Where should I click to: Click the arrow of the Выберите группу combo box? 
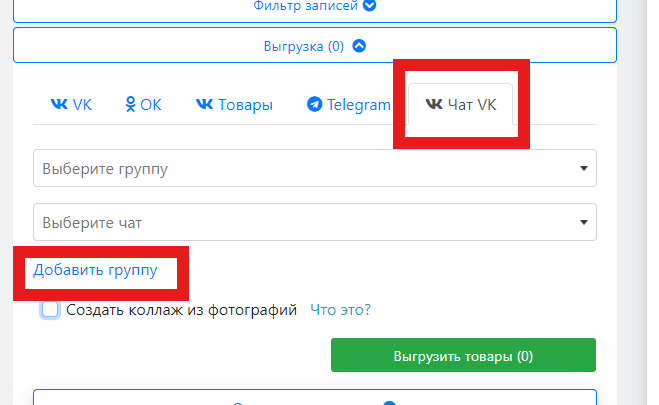583,168
